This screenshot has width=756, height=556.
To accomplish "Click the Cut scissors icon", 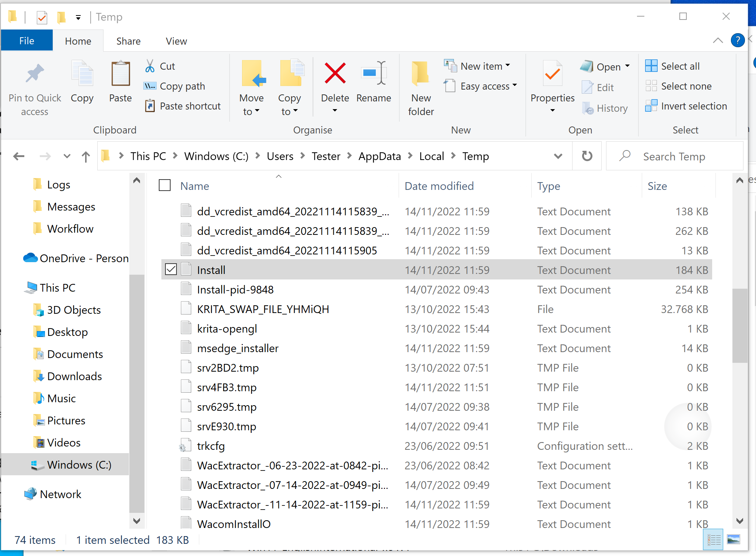I will point(150,66).
